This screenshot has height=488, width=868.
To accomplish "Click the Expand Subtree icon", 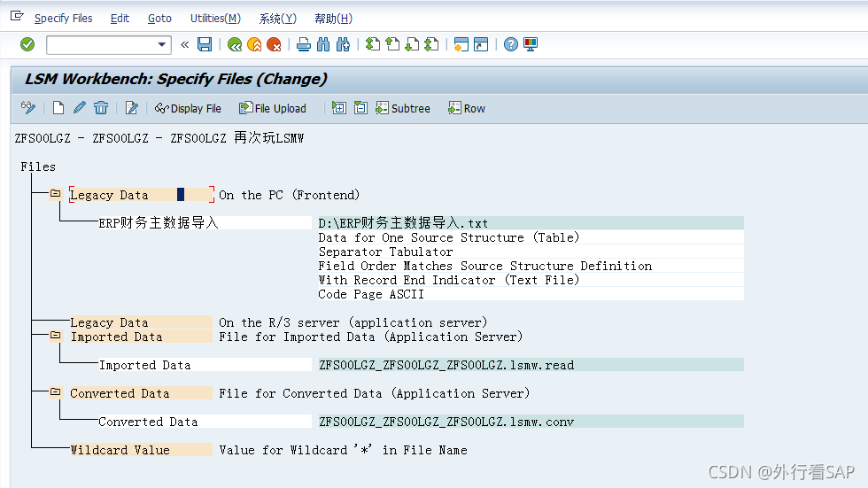I will (x=338, y=108).
